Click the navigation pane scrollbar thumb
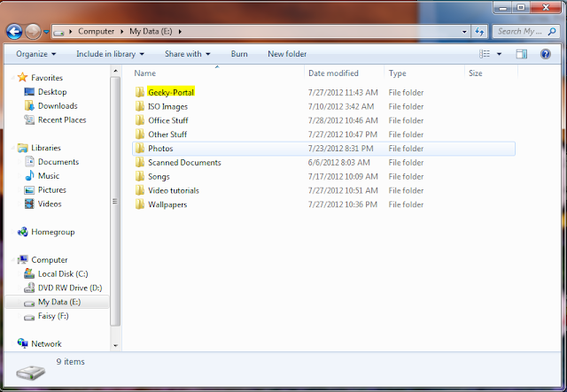Image resolution: width=567 pixels, height=392 pixels. [x=115, y=201]
